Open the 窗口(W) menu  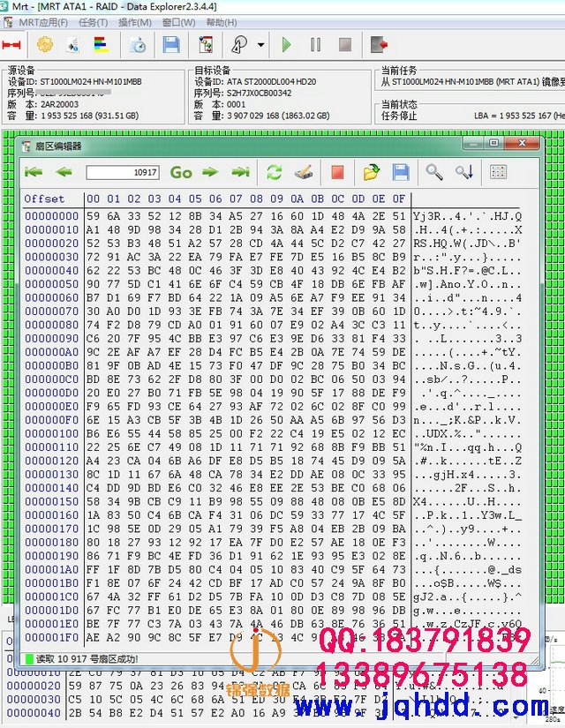178,22
